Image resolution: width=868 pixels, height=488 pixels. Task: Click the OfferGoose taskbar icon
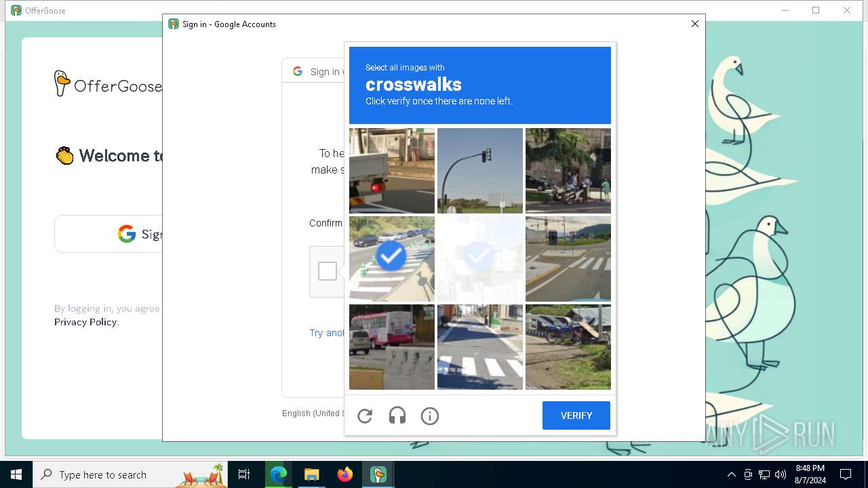378,474
